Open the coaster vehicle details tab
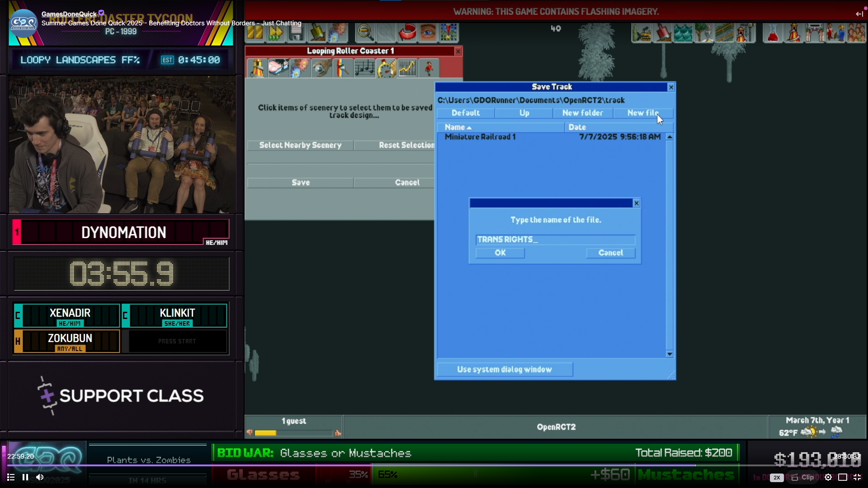 click(x=278, y=68)
